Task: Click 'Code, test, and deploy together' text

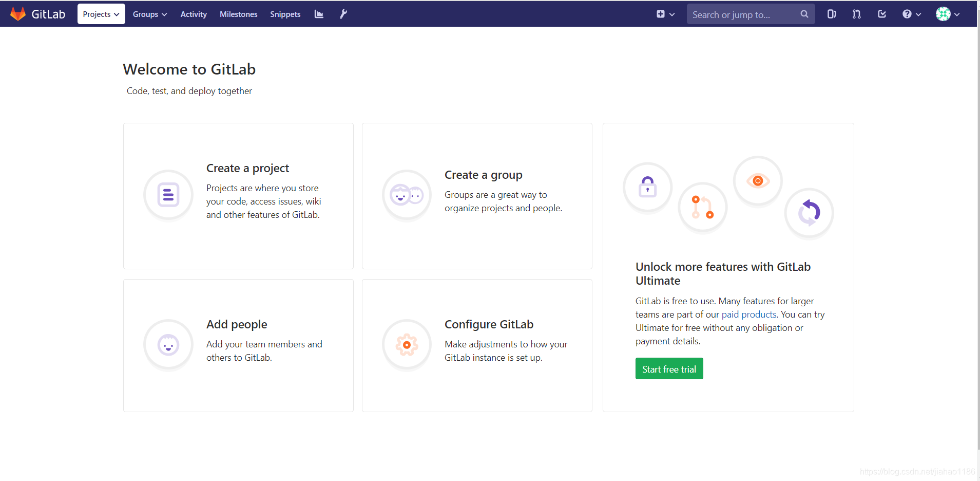Action: (x=189, y=91)
